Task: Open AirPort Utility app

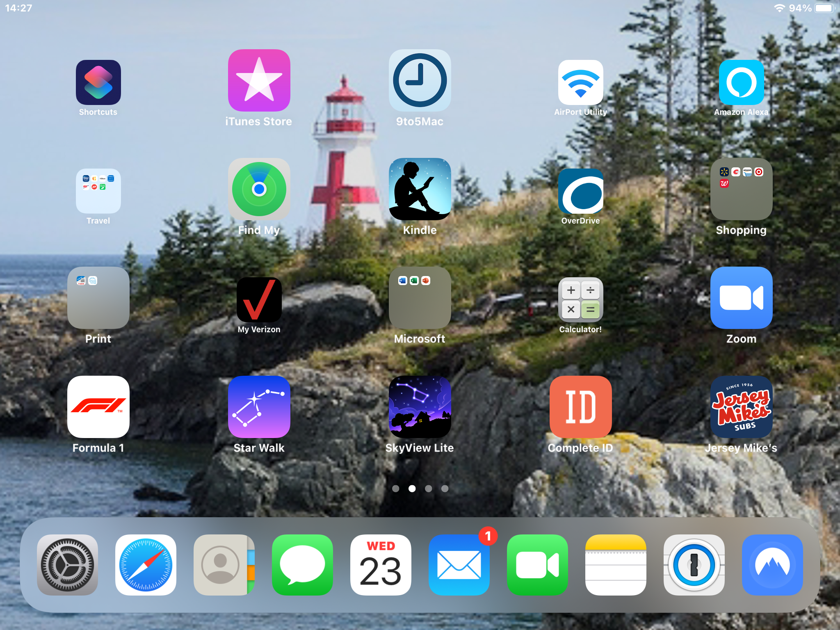Action: coord(580,82)
